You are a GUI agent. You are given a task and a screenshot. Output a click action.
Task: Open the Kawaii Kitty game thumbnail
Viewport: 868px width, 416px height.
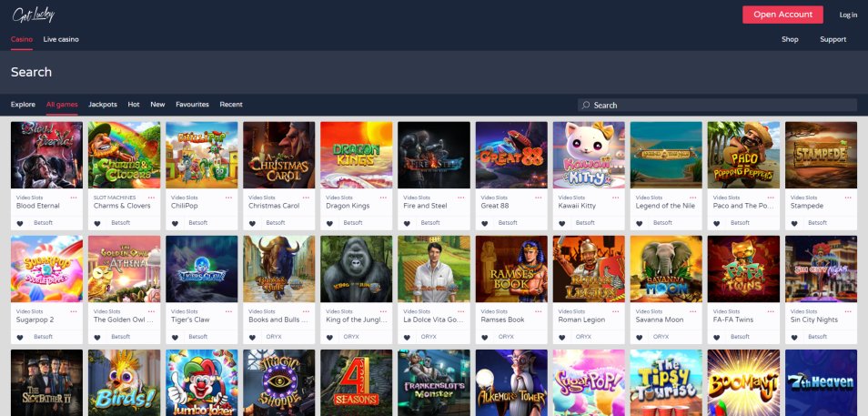589,155
